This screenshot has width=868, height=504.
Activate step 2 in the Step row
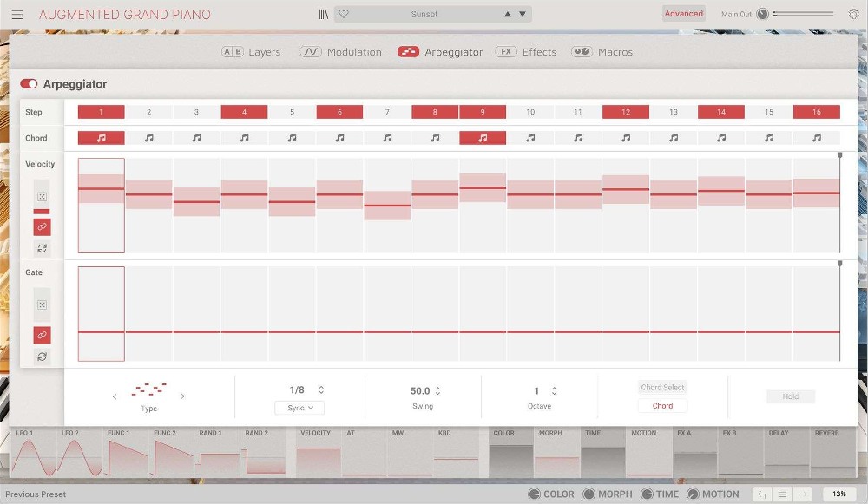[x=148, y=112]
